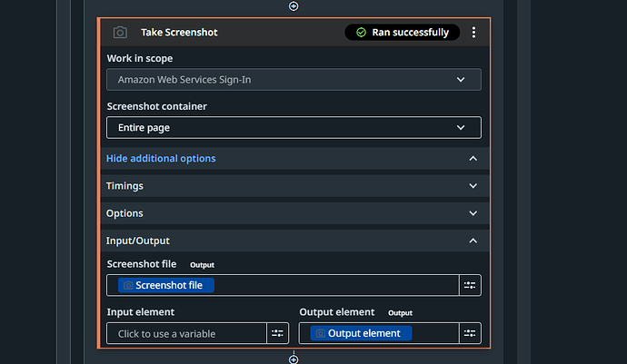Select the Screenshot file variable chip
This screenshot has height=364, width=627.
click(166, 285)
